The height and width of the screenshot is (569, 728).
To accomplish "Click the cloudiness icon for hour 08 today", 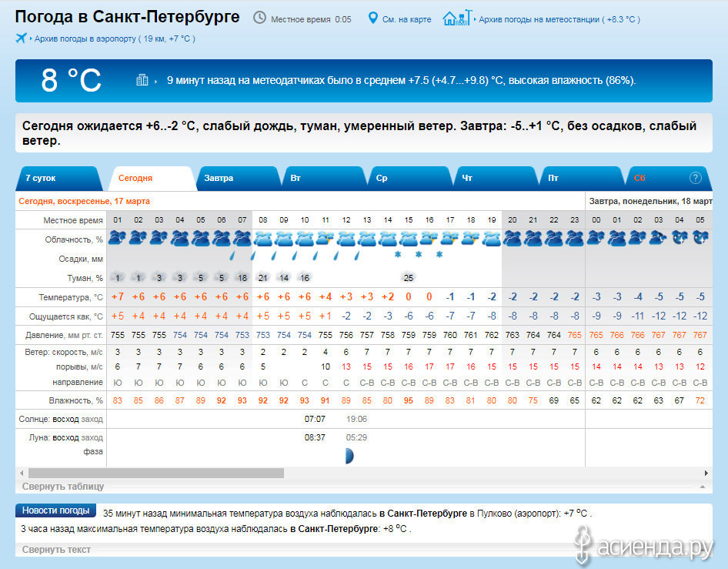I will click(x=262, y=238).
